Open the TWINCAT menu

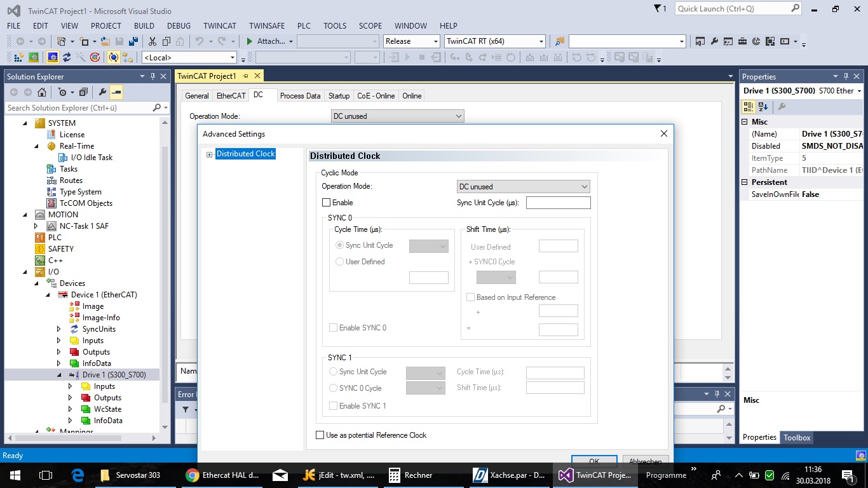pos(220,26)
